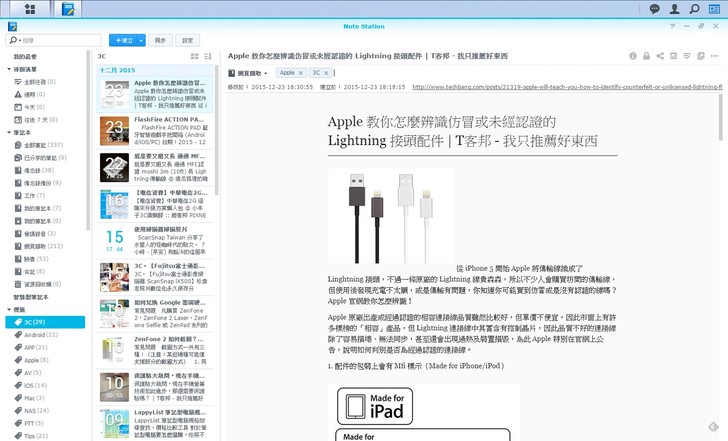The width and height of the screenshot is (728, 441).
Task: Open the Fujitsu ScanSnap iX500 note
Action: (x=155, y=278)
